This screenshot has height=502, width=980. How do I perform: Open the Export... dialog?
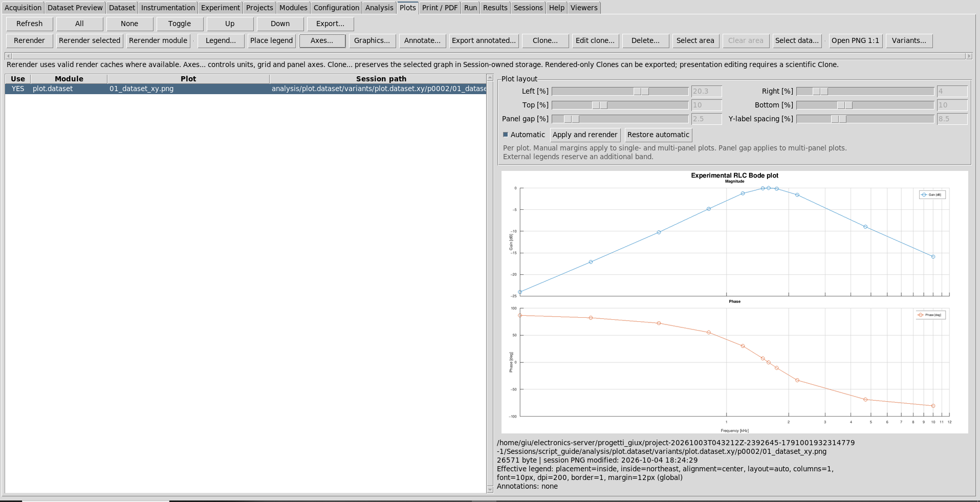coord(330,24)
